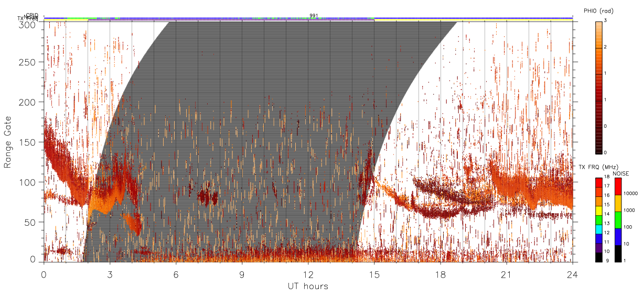Click the "TX FRQ (MHz)" legend title
The image size is (644, 297).
(x=598, y=167)
